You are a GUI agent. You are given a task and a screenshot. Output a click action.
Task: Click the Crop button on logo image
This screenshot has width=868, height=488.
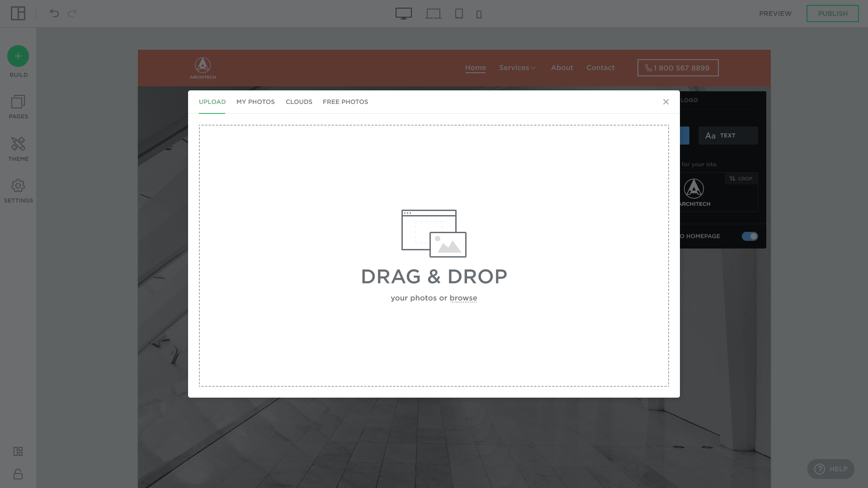[741, 178]
